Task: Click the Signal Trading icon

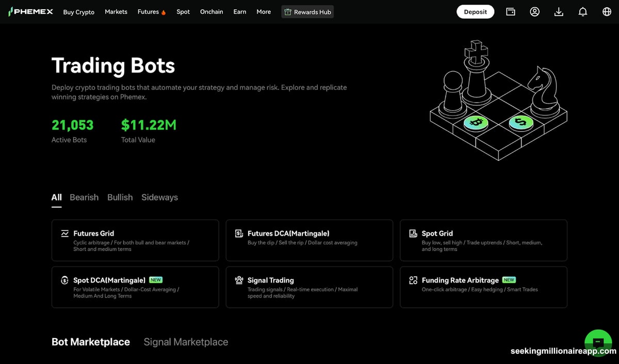Action: (x=239, y=280)
